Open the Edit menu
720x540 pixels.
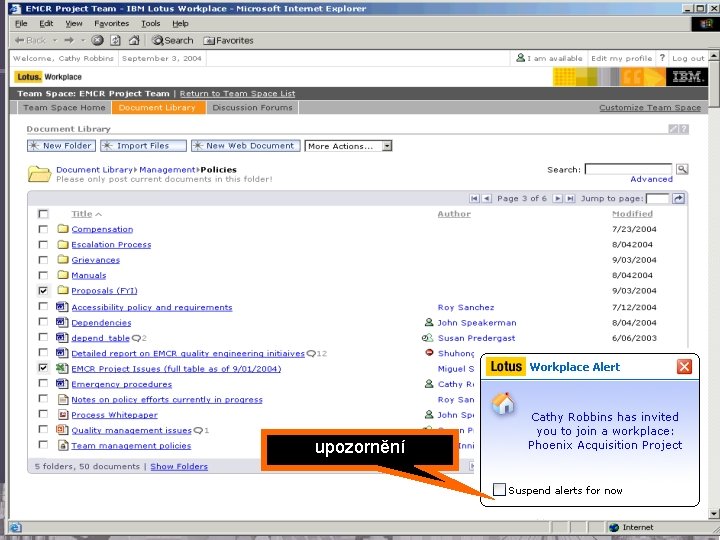point(46,23)
